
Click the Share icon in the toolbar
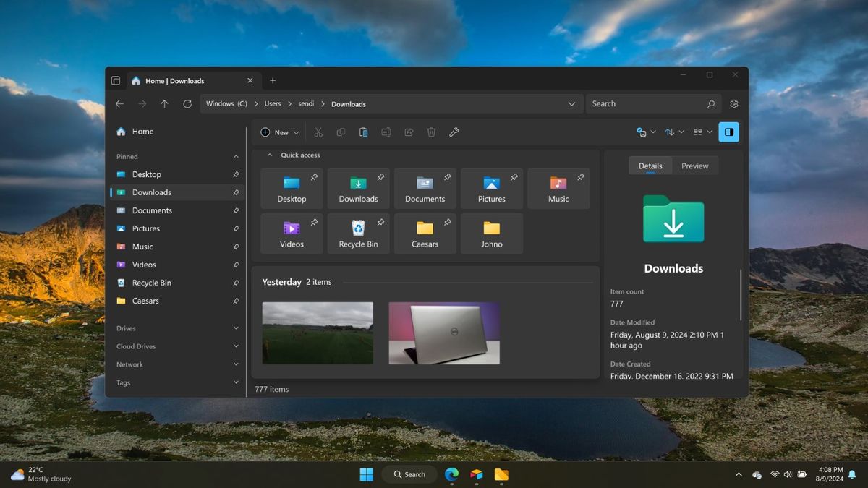click(x=409, y=132)
